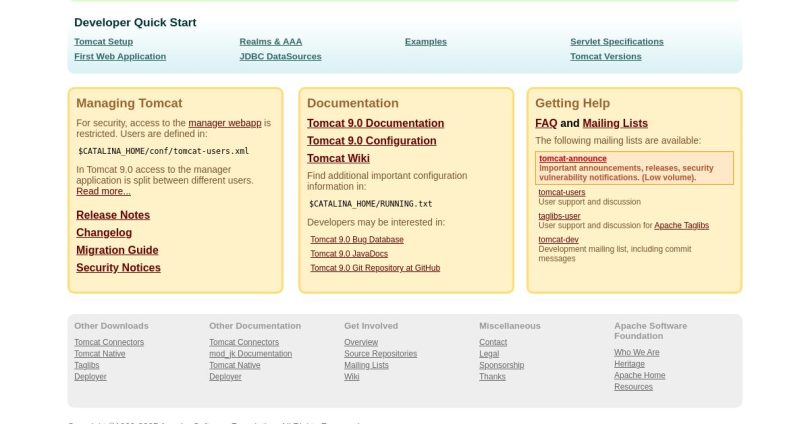
Task: Click Documentation panel heading
Action: [x=353, y=103]
